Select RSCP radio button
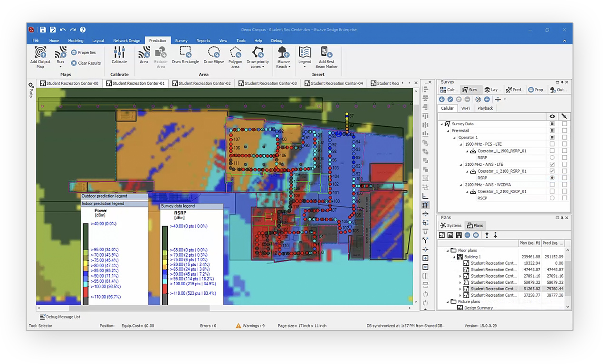 coord(552,198)
